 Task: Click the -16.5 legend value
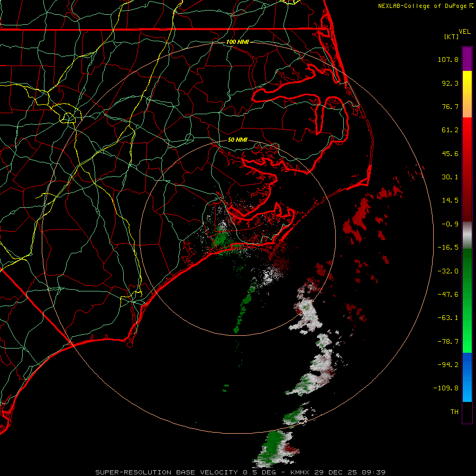[x=448, y=248]
